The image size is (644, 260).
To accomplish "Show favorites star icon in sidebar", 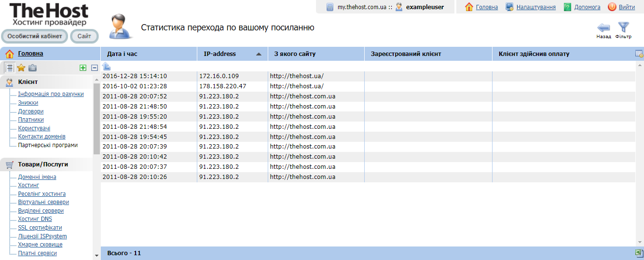I will (21, 68).
